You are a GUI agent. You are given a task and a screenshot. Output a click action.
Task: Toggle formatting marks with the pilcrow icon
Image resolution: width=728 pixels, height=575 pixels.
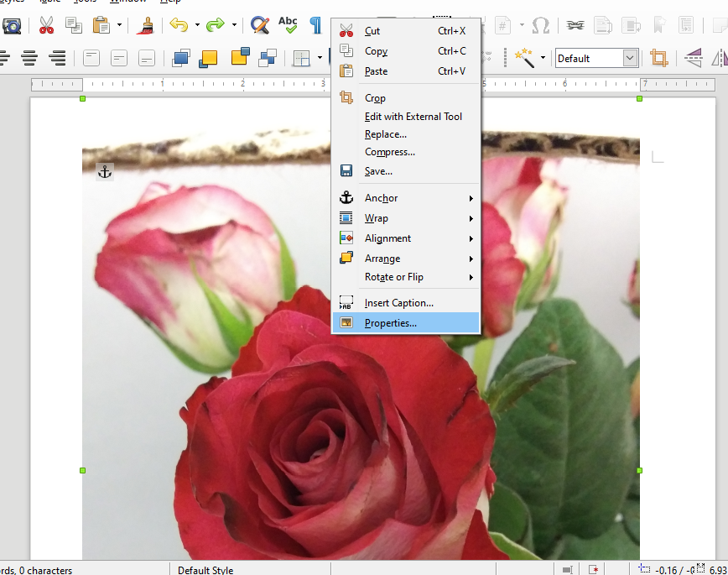(x=315, y=26)
